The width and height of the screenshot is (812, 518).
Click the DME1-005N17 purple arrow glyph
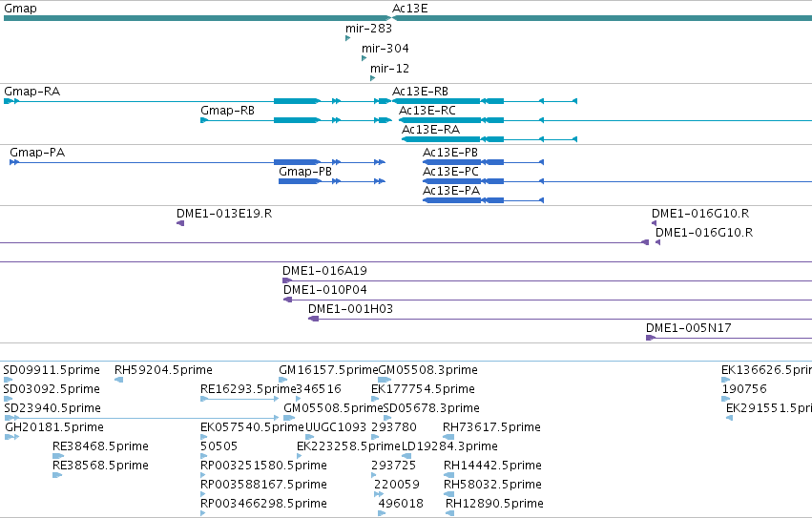651,338
